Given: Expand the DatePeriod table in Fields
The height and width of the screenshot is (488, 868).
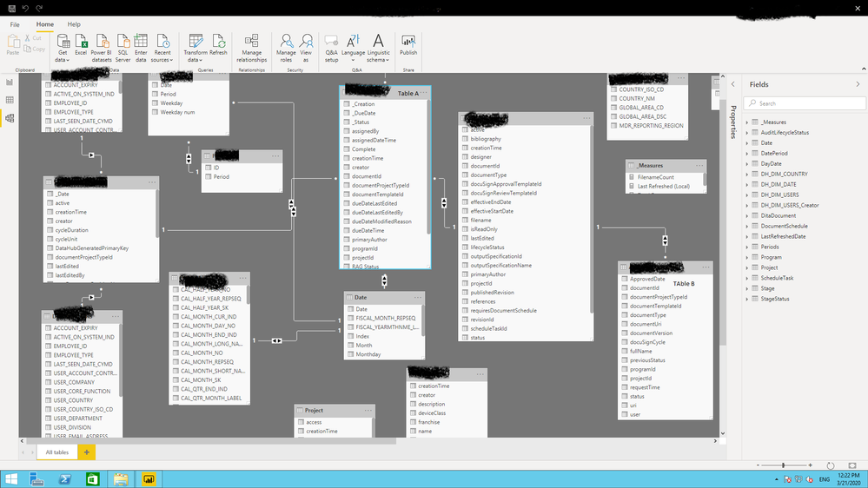Looking at the screenshot, I should (x=746, y=154).
